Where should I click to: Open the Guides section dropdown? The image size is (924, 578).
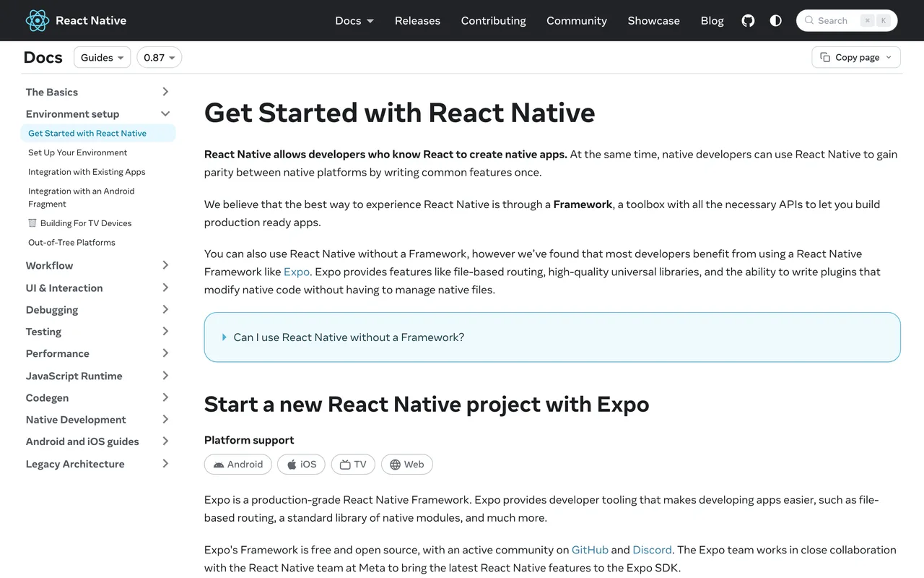(x=102, y=57)
